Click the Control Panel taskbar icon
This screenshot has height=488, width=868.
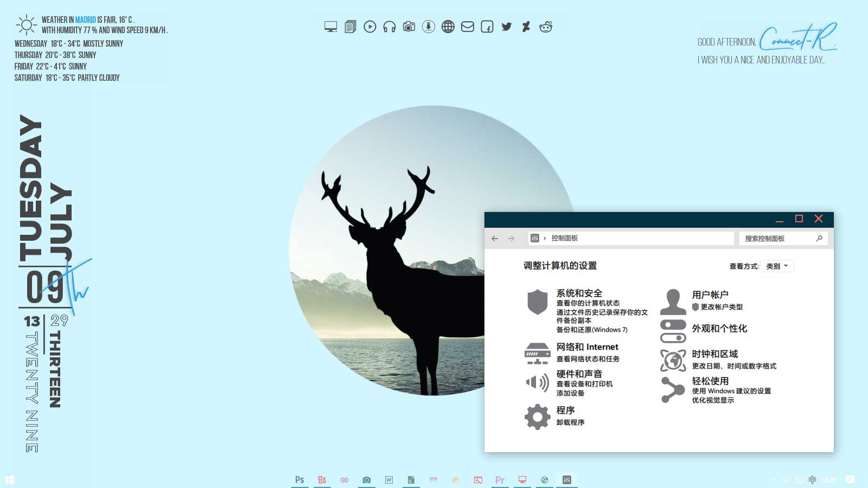coord(567,480)
